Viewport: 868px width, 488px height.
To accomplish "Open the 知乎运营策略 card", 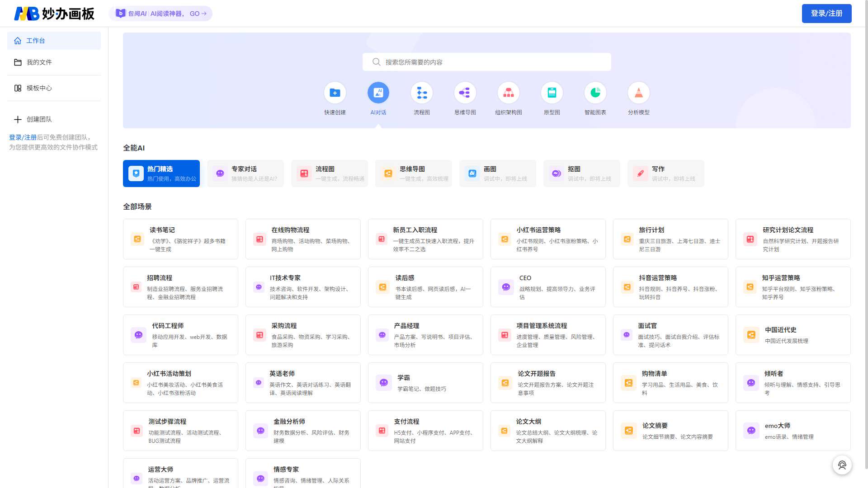I will [793, 287].
